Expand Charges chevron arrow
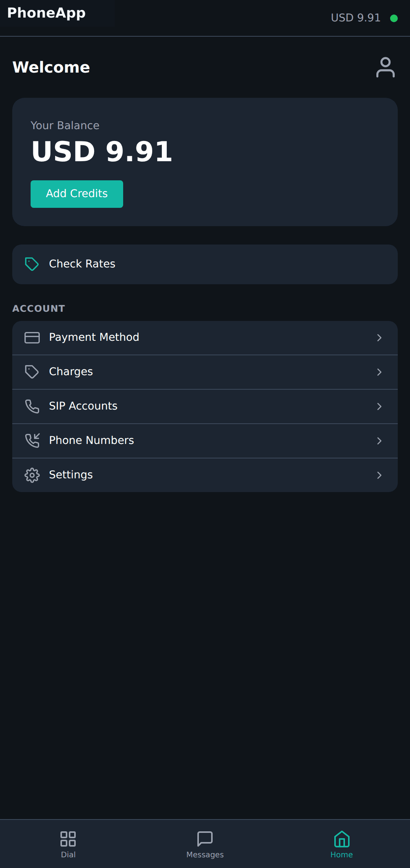 coord(379,372)
